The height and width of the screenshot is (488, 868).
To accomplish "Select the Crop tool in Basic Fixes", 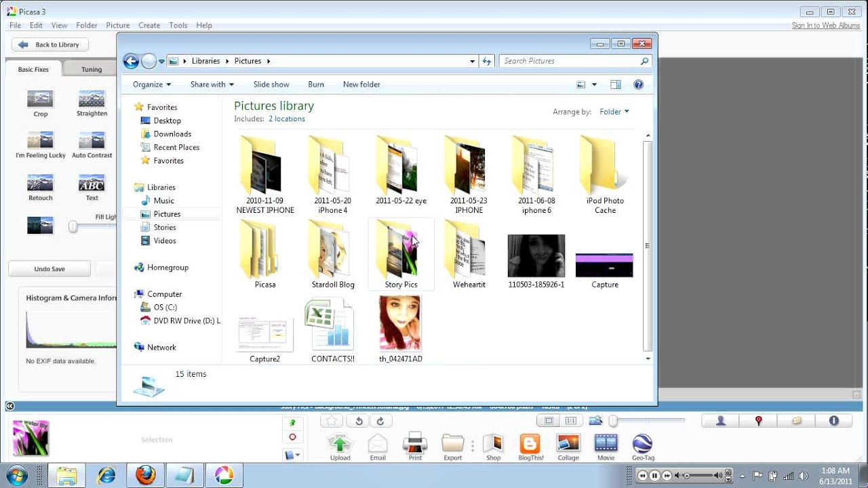I will [40, 104].
